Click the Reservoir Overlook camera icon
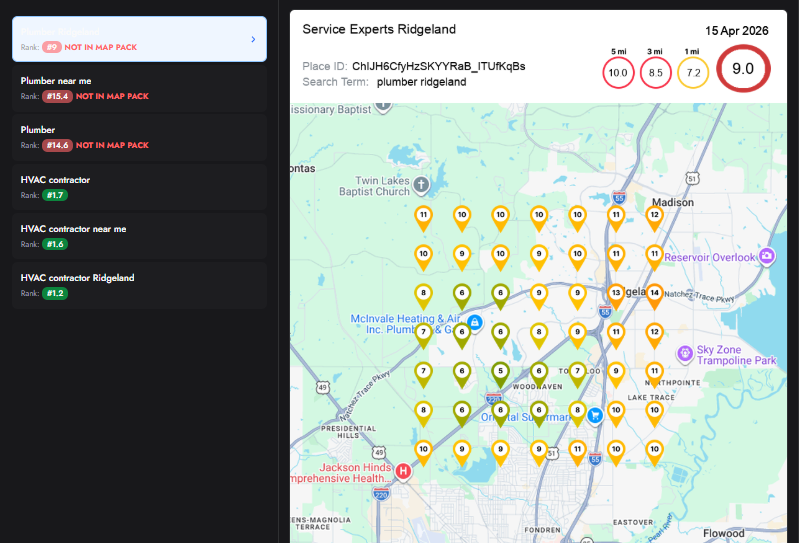This screenshot has height=543, width=799. click(767, 256)
